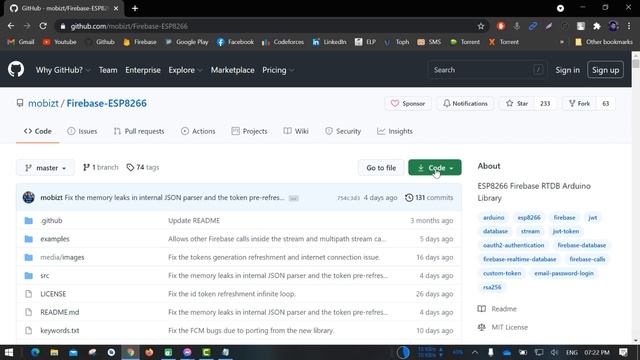
Task: Open keywords.txt file
Action: (x=60, y=331)
